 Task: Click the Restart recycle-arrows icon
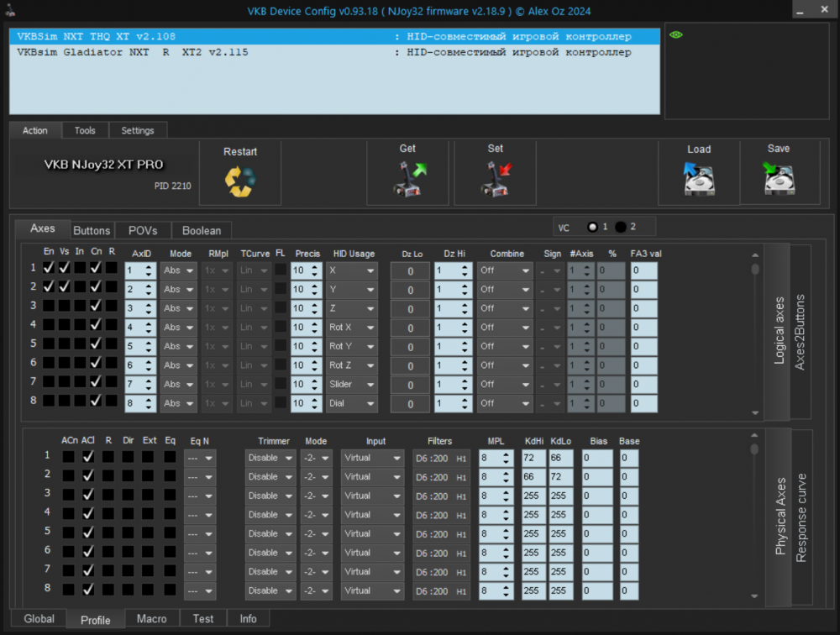tap(239, 181)
